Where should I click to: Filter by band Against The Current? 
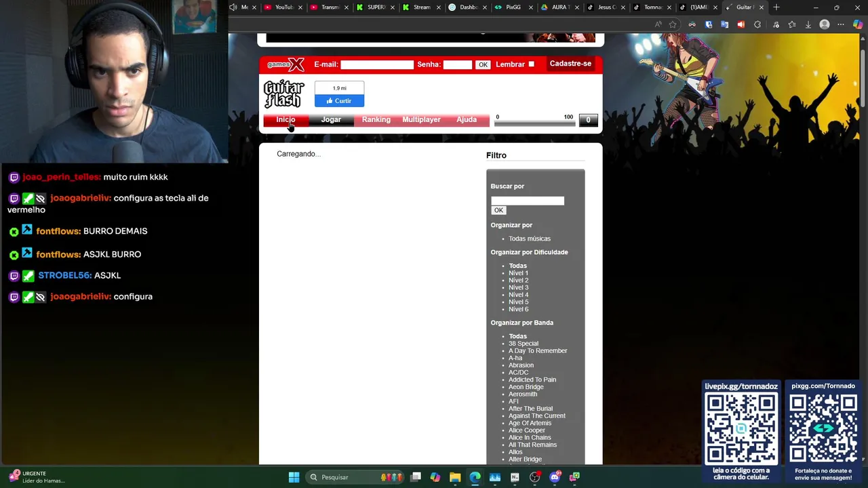[537, 415]
